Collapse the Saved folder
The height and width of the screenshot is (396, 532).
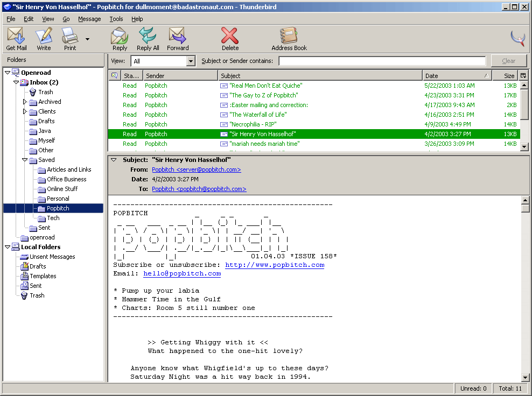pyautogui.click(x=24, y=160)
